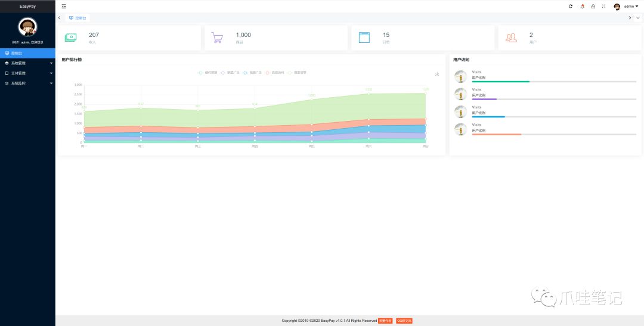
Task: Click the green Visits progress bar
Action: tap(501, 82)
